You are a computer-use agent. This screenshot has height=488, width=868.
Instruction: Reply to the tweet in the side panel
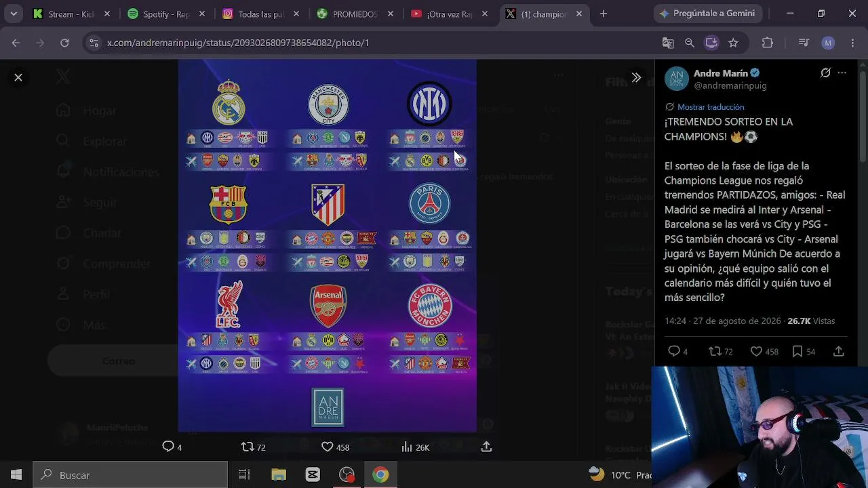click(674, 351)
